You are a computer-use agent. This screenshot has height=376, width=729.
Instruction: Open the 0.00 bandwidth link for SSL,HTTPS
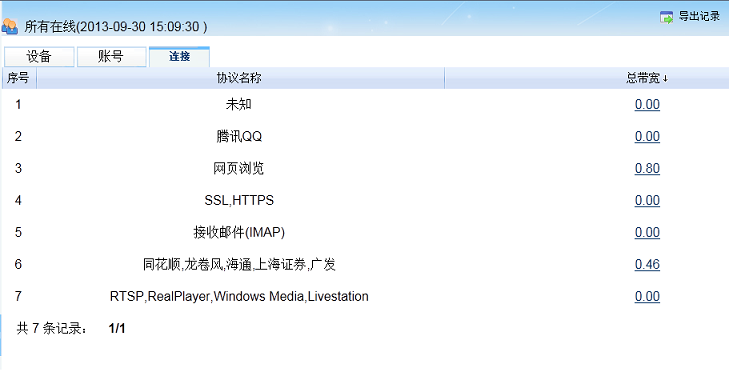(647, 200)
